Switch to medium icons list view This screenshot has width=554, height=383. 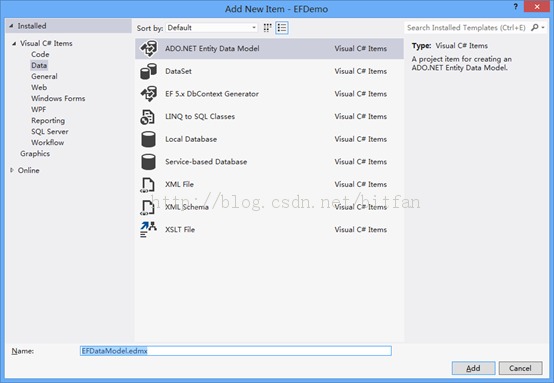point(282,28)
